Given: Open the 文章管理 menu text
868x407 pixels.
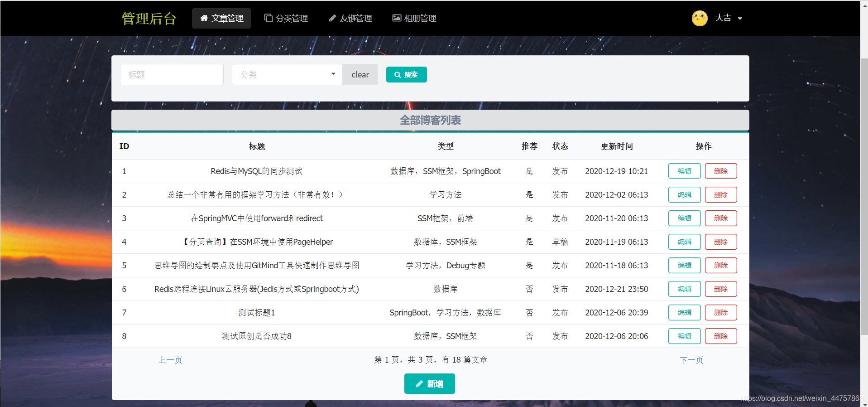Looking at the screenshot, I should [227, 18].
